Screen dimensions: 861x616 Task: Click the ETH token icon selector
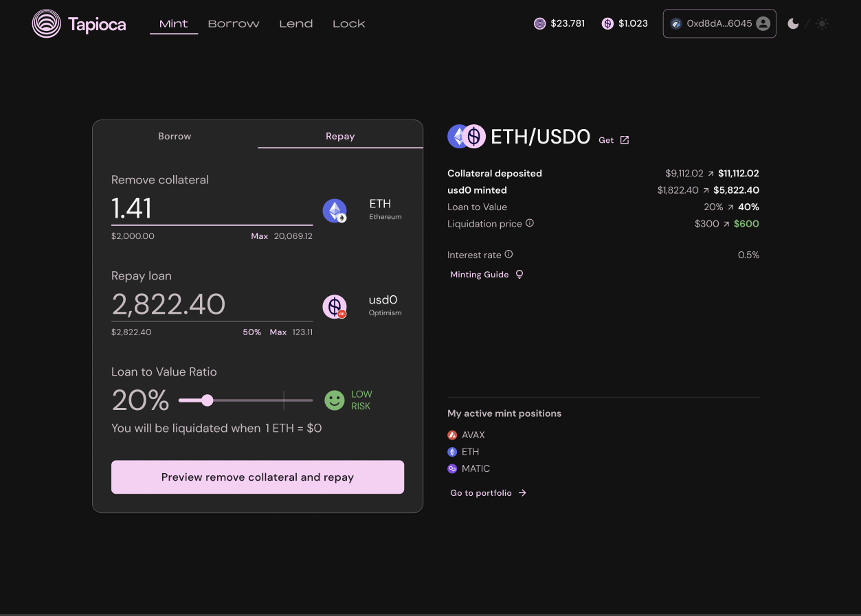tap(335, 211)
